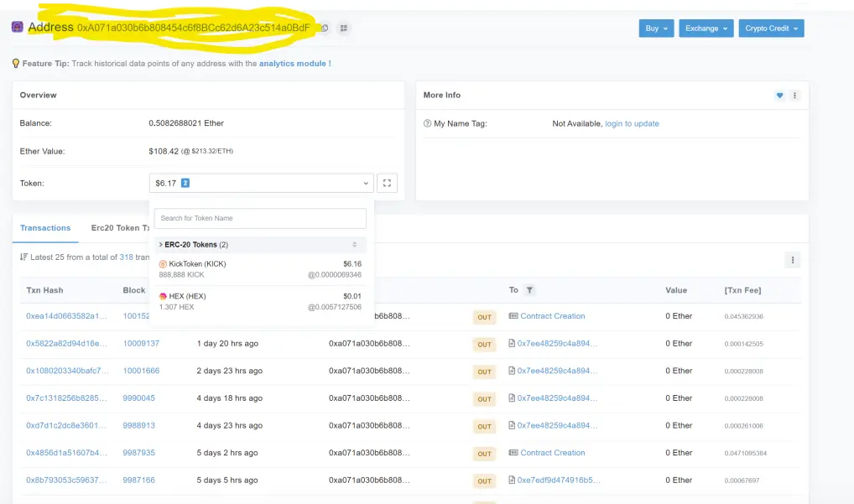Open the analytics module link

pos(294,64)
